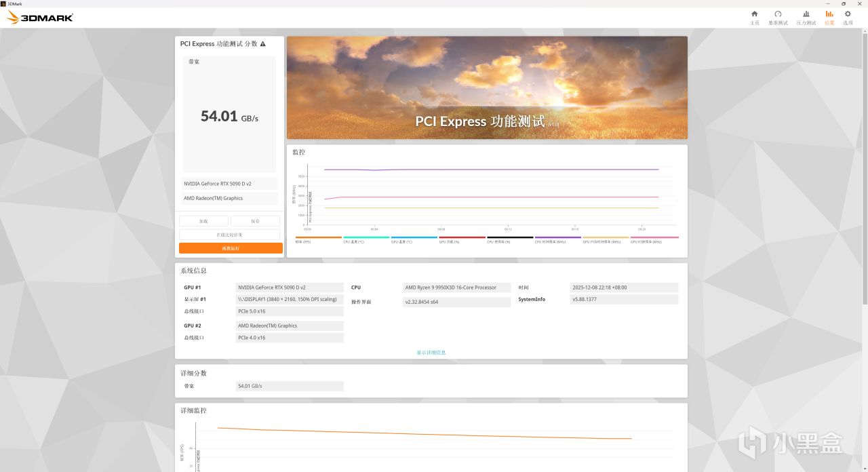
Task: Go to the 主页 home icon
Action: click(x=754, y=14)
